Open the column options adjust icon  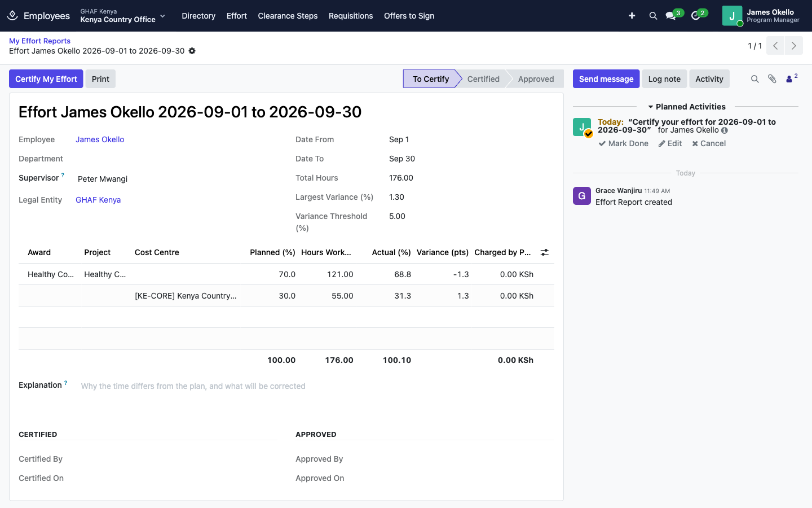(x=544, y=252)
